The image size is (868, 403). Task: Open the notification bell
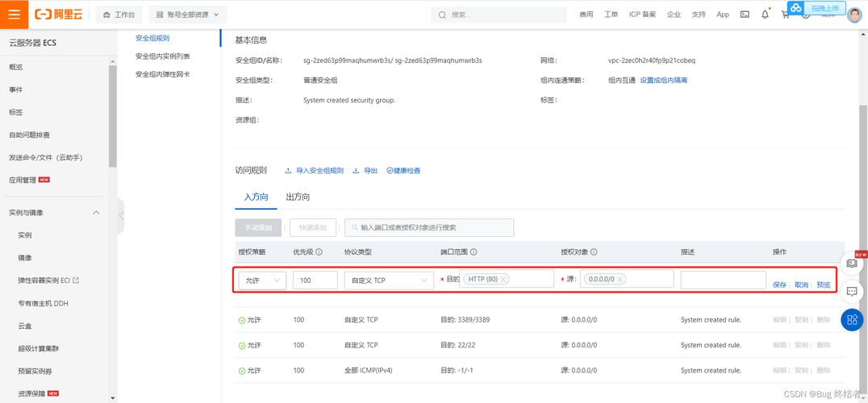765,15
